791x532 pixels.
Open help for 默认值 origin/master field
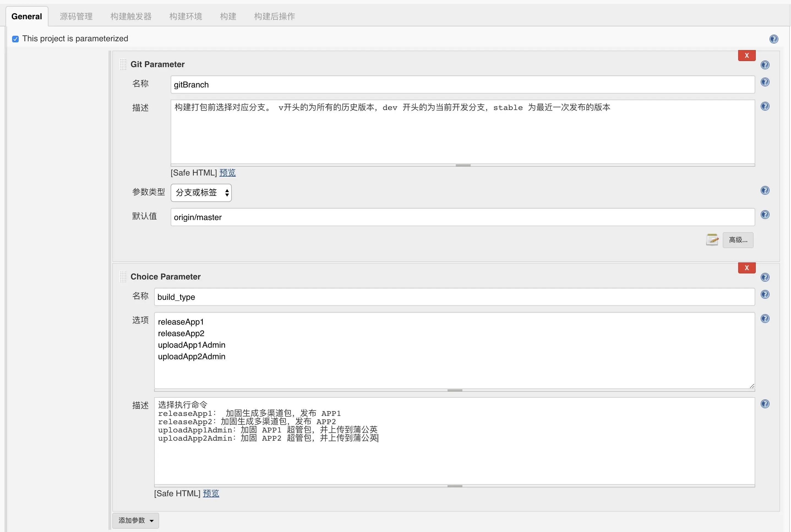click(765, 214)
